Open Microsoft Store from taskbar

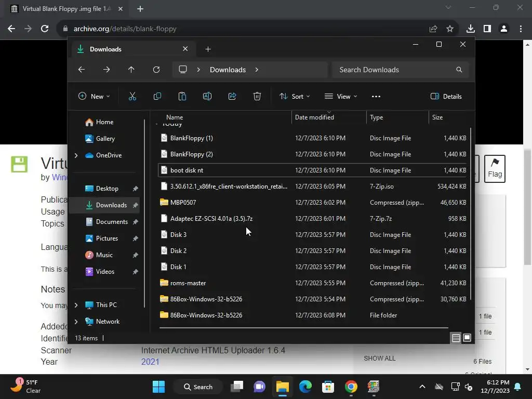coord(328,387)
